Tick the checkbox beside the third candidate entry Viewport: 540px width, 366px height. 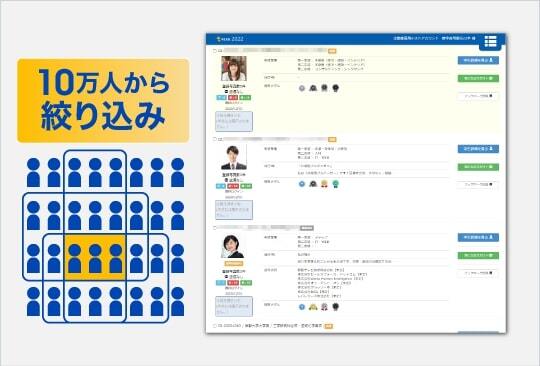coord(215,228)
